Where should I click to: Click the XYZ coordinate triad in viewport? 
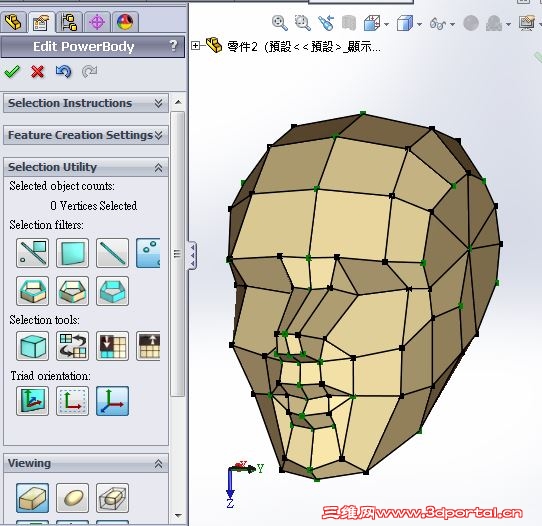pos(245,485)
